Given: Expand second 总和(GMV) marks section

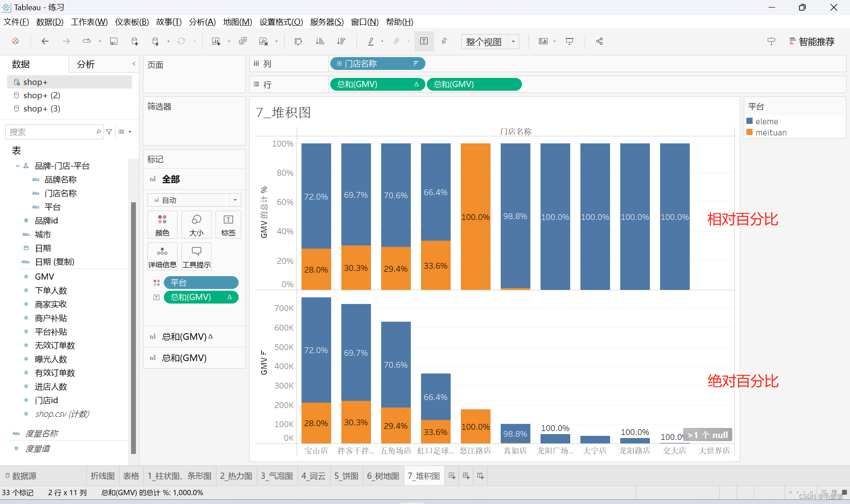Looking at the screenshot, I should click(x=194, y=358).
